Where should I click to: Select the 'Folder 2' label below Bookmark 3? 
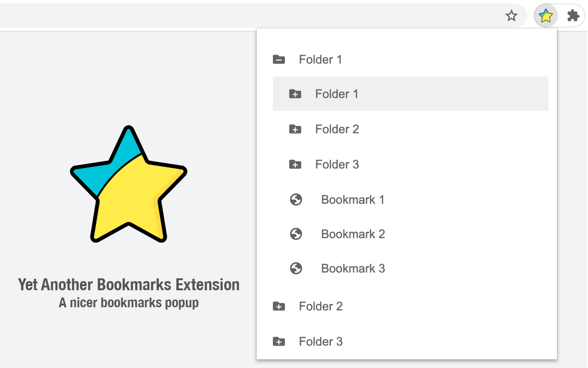click(x=321, y=306)
